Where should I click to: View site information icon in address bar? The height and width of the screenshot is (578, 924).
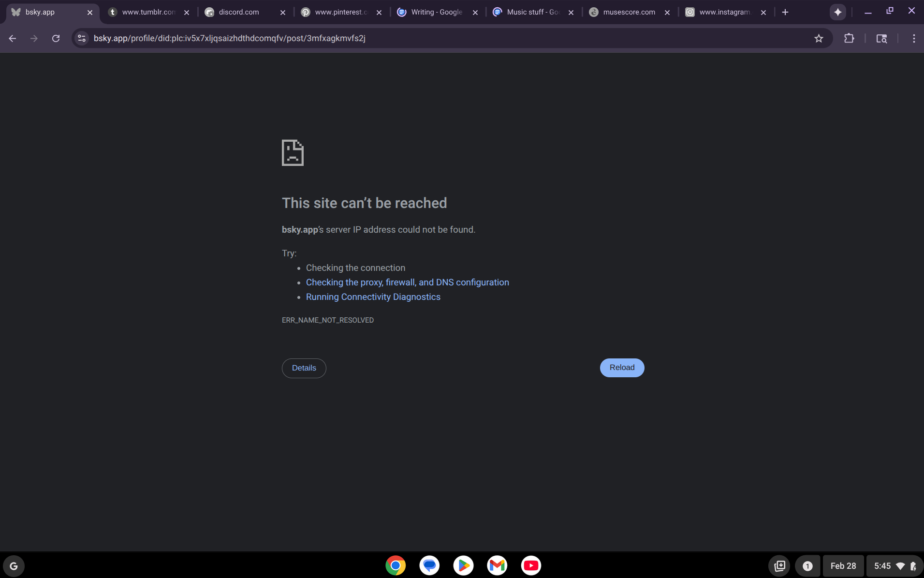point(82,39)
